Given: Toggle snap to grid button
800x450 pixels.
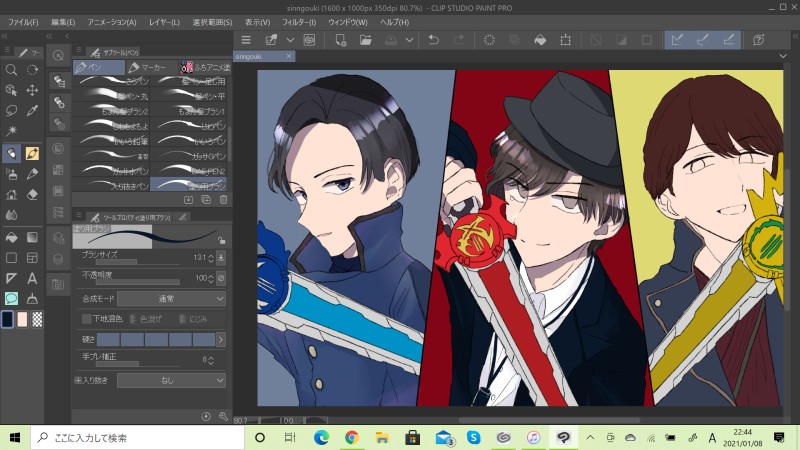Looking at the screenshot, I should click(x=729, y=40).
